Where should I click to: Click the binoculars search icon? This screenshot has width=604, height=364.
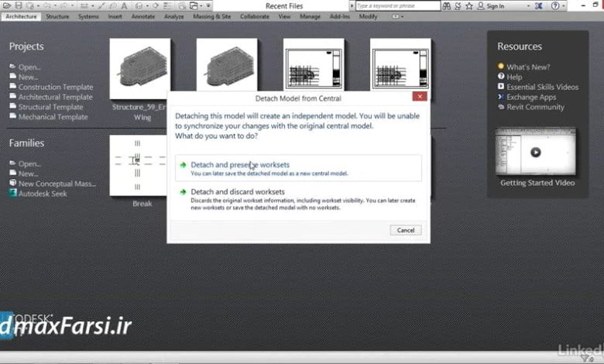(x=447, y=6)
